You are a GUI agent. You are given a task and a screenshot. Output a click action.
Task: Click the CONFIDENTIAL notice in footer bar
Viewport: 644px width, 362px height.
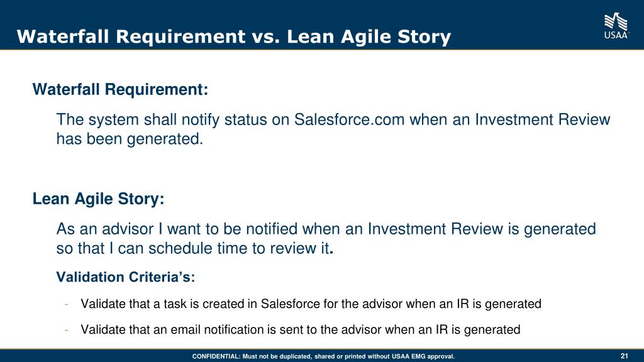tap(324, 356)
